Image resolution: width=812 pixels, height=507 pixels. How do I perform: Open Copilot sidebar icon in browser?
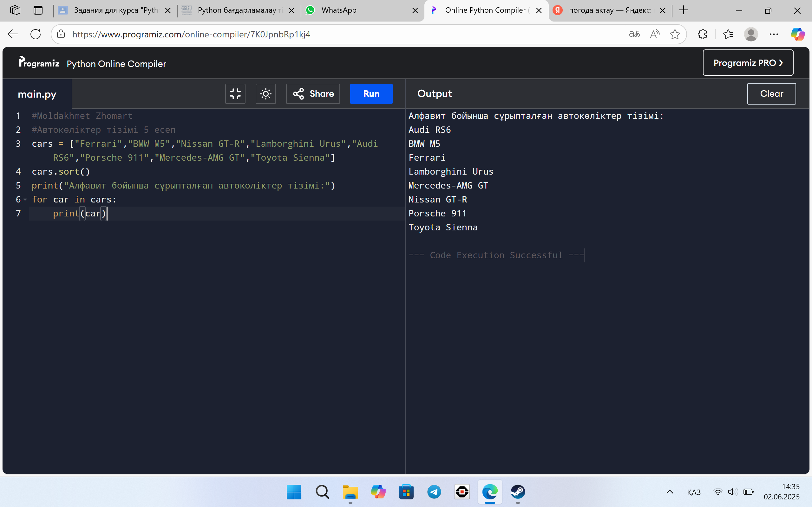pos(798,34)
